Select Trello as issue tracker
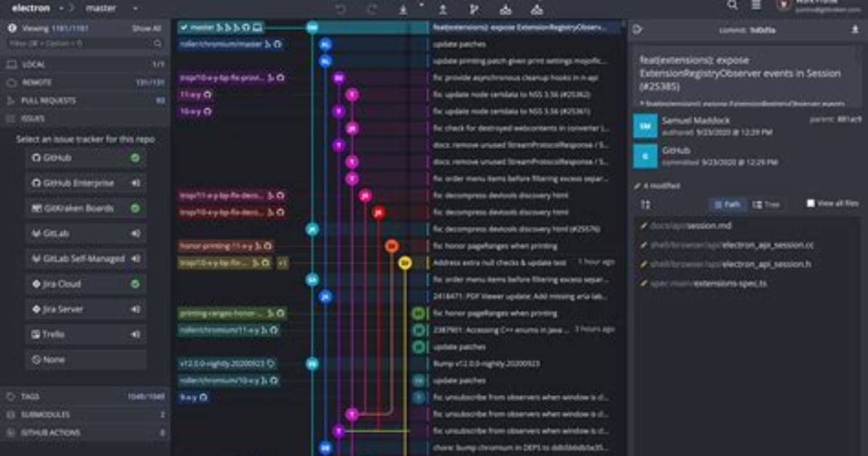The width and height of the screenshot is (868, 456). [86, 334]
